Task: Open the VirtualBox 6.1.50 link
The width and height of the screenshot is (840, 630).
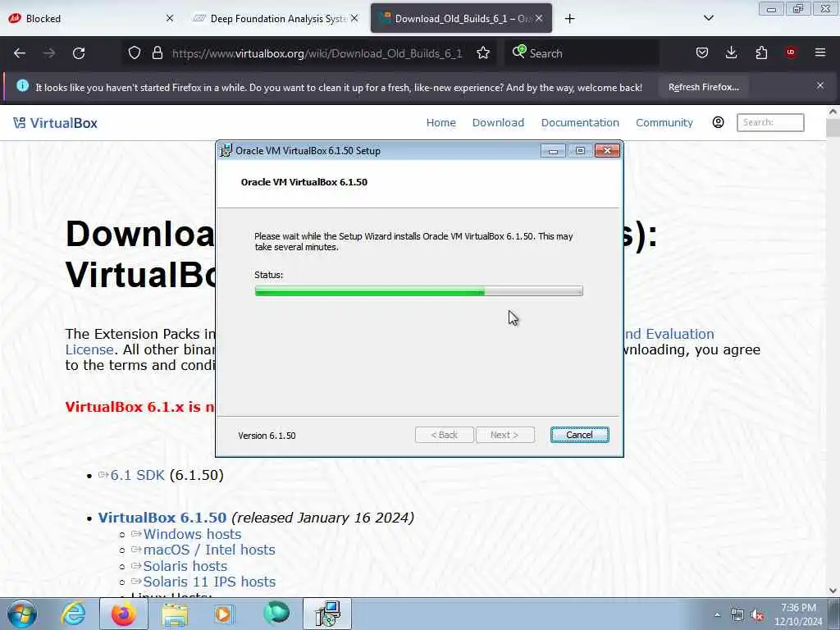Action: (x=162, y=518)
